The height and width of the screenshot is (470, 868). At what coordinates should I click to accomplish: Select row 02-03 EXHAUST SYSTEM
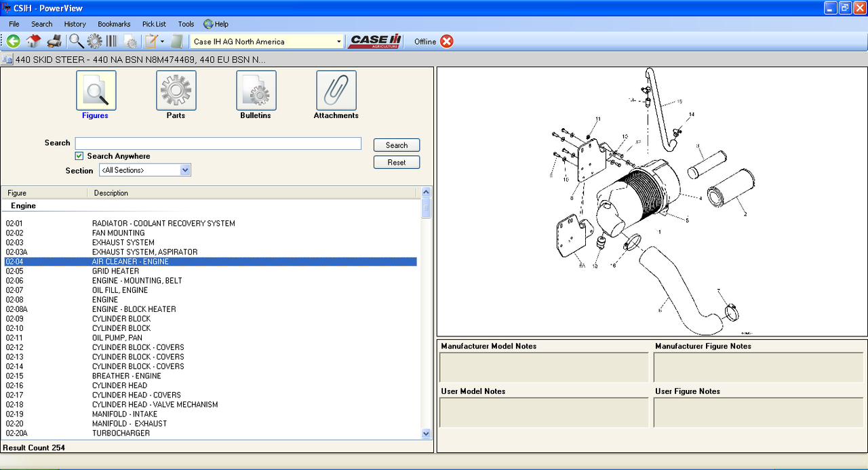point(210,243)
